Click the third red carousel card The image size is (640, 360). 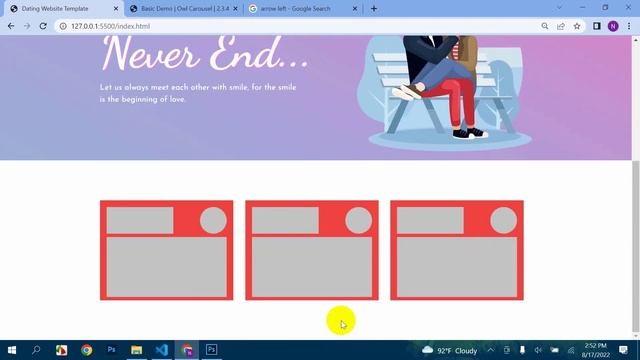457,250
